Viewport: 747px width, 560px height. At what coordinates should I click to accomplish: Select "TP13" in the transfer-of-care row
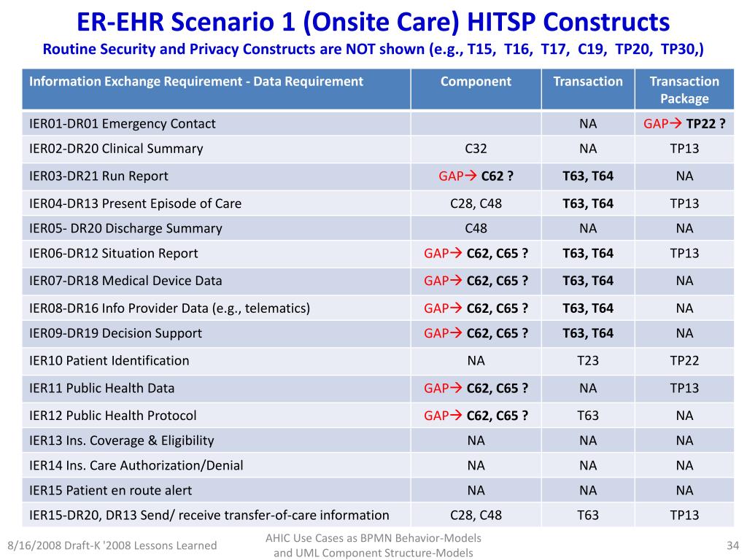[684, 516]
